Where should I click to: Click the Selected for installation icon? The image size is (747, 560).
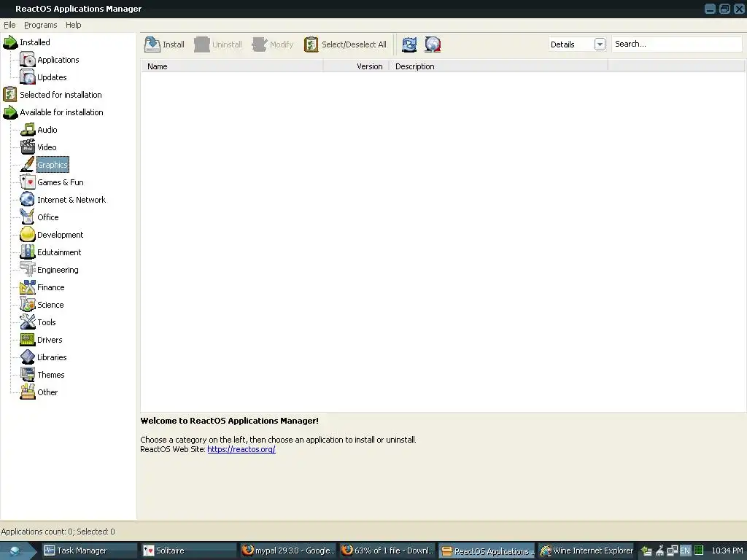click(10, 95)
